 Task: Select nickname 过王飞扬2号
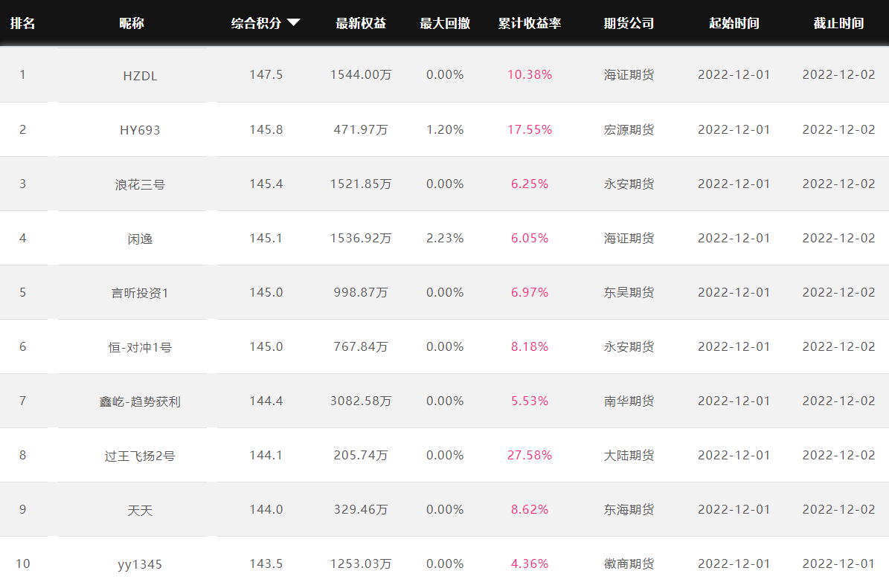(x=140, y=456)
